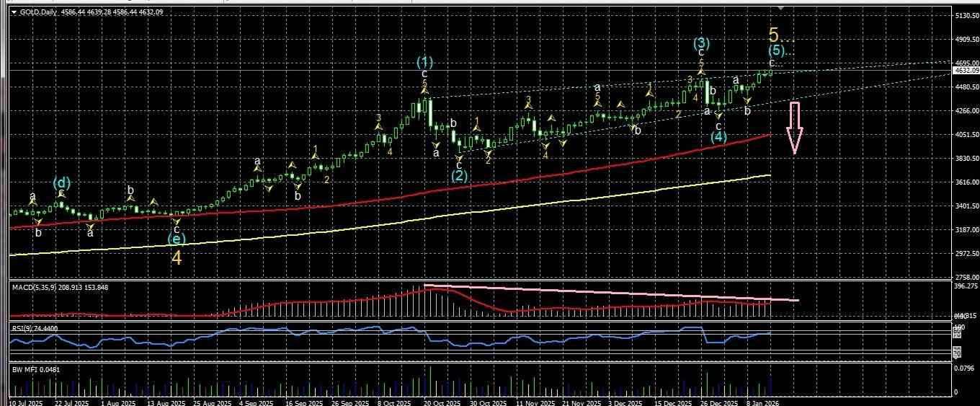Click the 1 Aug 2025 date label
980x406 pixels.
[x=118, y=402]
